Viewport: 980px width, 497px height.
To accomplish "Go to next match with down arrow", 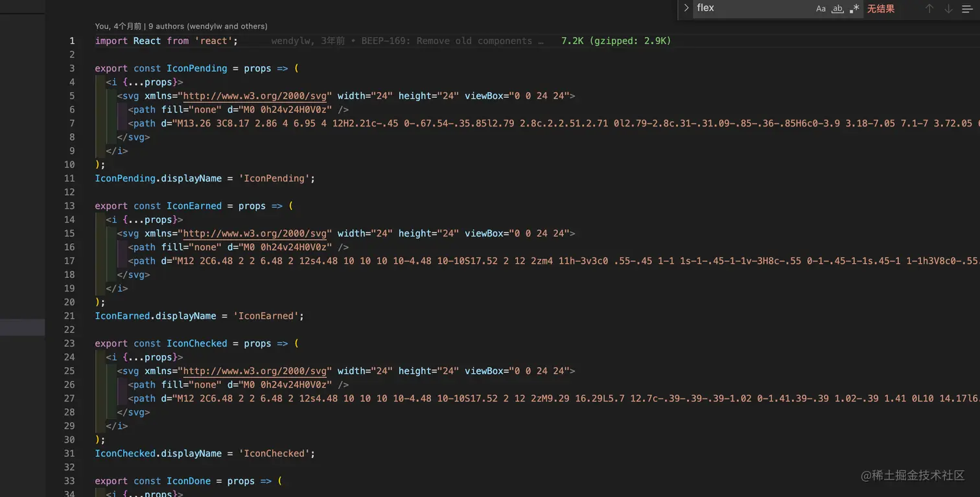I will [948, 8].
